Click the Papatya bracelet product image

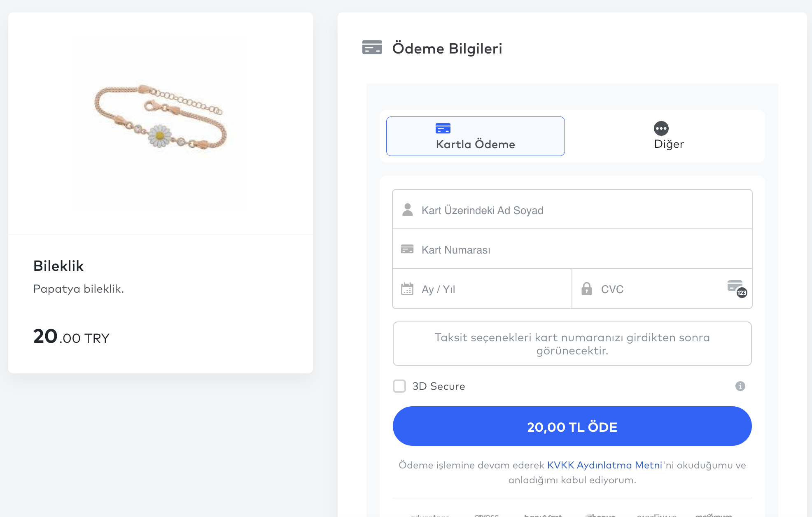coord(160,116)
